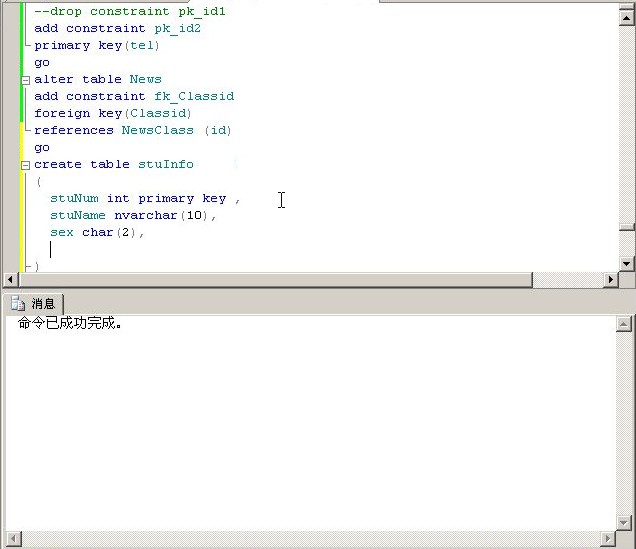Click editor horizontal scrollbar left arrow
Screen dimensions: 636x549
coord(10,279)
